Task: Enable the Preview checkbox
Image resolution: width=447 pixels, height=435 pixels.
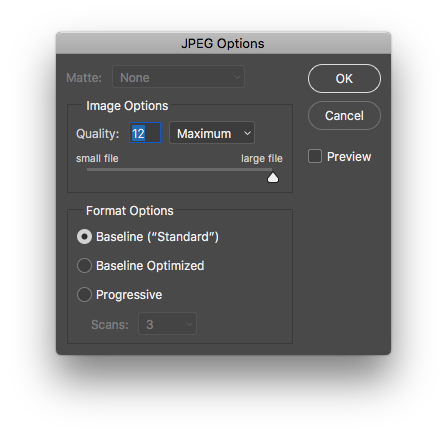Action: click(315, 156)
